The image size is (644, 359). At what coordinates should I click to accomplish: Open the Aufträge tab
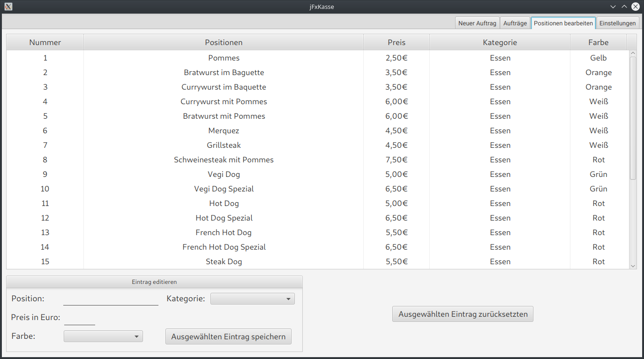pyautogui.click(x=515, y=23)
